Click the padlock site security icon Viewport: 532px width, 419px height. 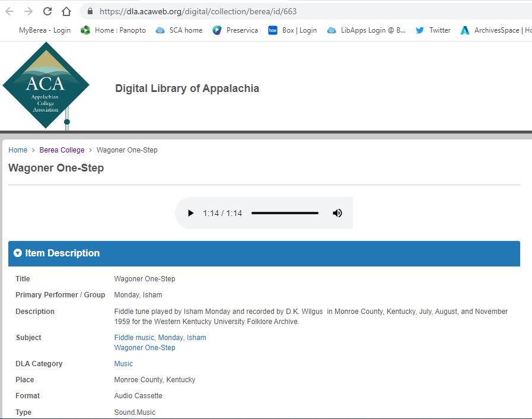[90, 11]
